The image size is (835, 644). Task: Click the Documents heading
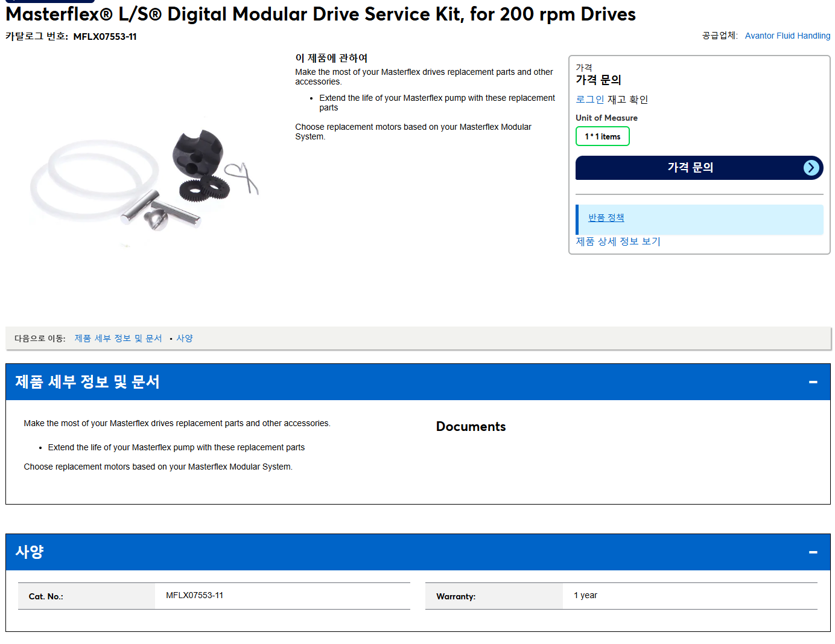[x=471, y=427]
